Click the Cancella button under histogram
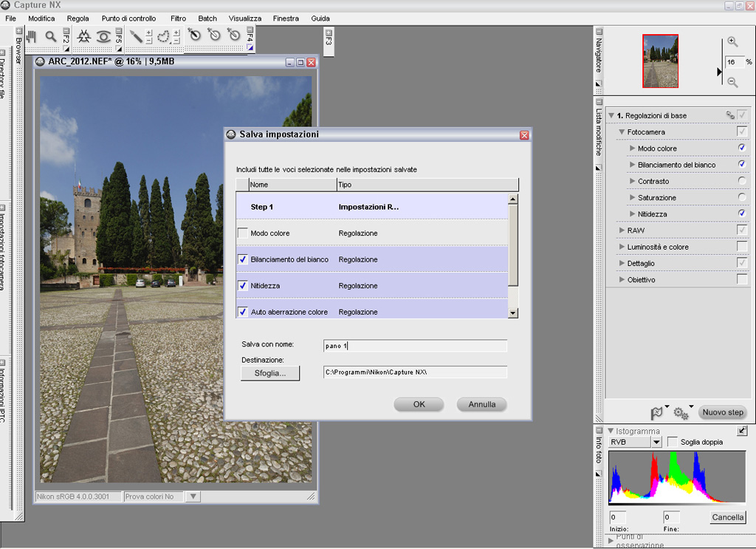This screenshot has height=549, width=756. [x=727, y=517]
